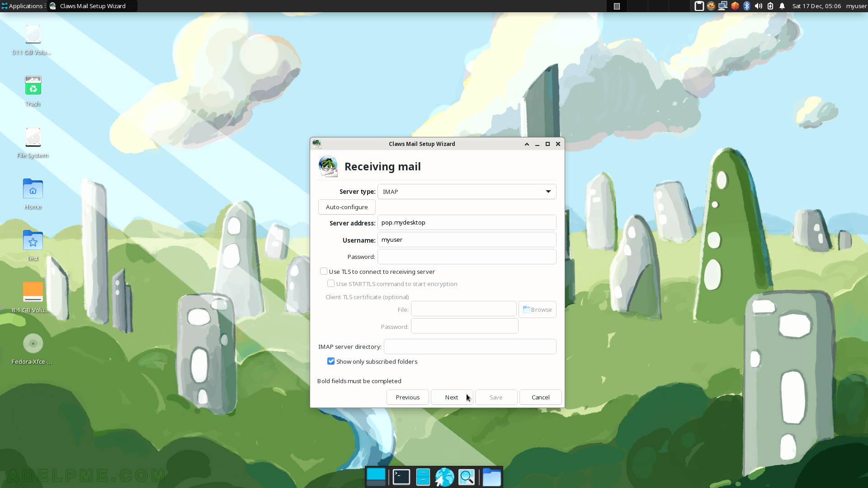Screen dimensions: 868x488
Task: Open the file manager drawer icon in dock
Action: click(x=423, y=477)
